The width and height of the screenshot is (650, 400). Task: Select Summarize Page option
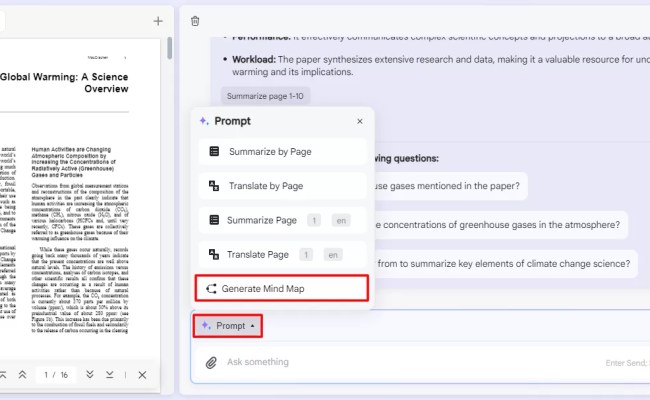tap(282, 220)
